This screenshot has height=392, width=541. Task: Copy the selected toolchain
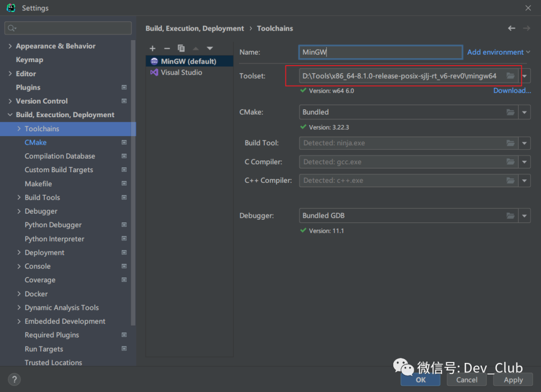pyautogui.click(x=181, y=48)
